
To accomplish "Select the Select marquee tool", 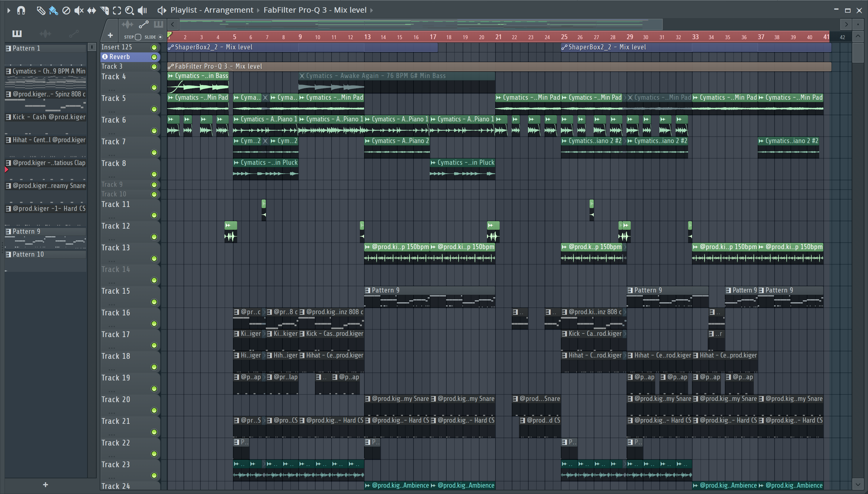I will (117, 10).
